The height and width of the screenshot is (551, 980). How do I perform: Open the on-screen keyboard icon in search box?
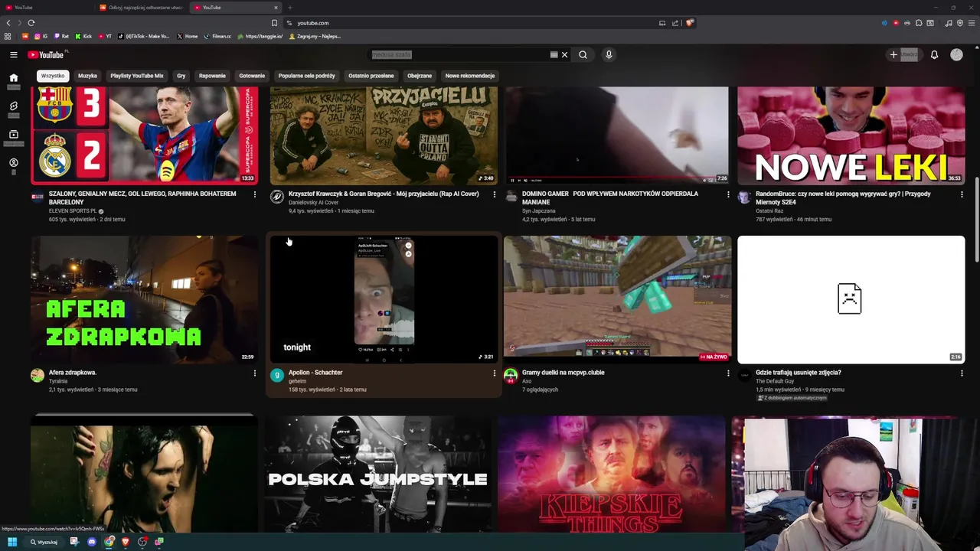(x=554, y=54)
